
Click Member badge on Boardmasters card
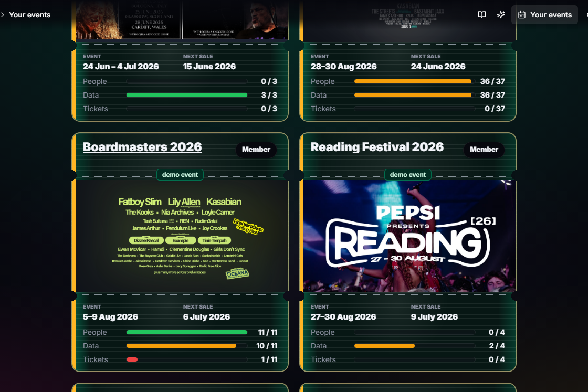(256, 149)
